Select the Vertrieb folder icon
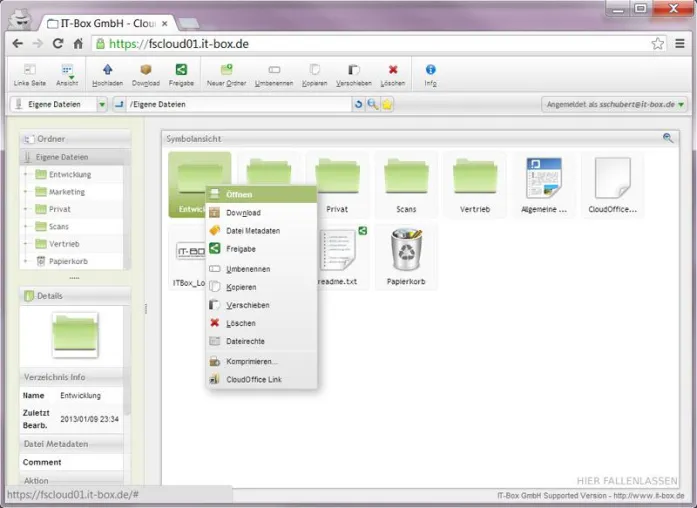The width and height of the screenshot is (697, 508). pyautogui.click(x=475, y=184)
